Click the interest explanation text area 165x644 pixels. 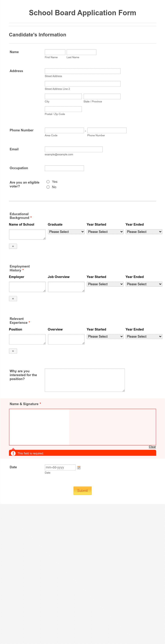84,380
